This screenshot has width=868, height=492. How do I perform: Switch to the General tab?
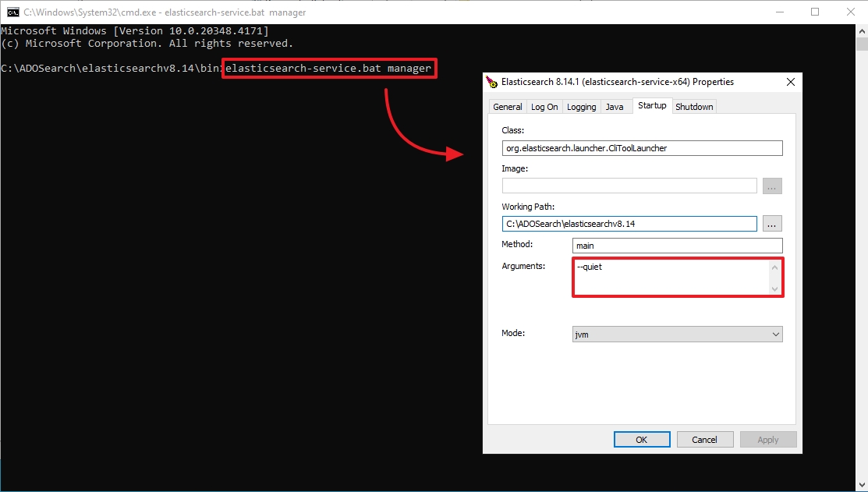pyautogui.click(x=508, y=107)
